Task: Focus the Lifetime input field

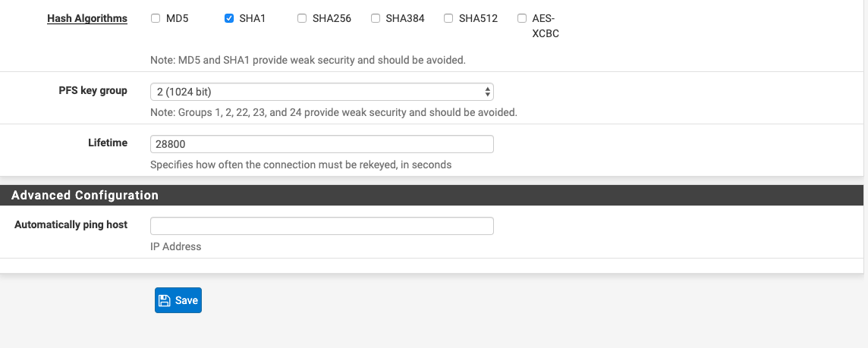Action: [x=322, y=144]
